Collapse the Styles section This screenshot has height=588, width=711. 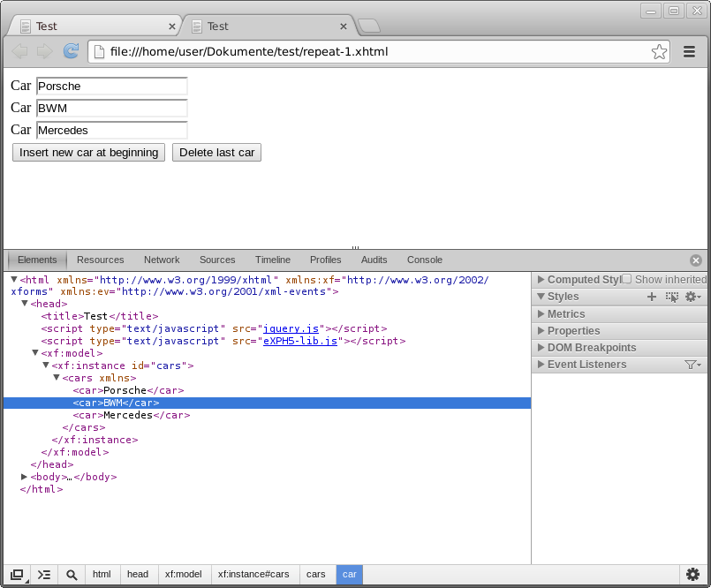(541, 297)
